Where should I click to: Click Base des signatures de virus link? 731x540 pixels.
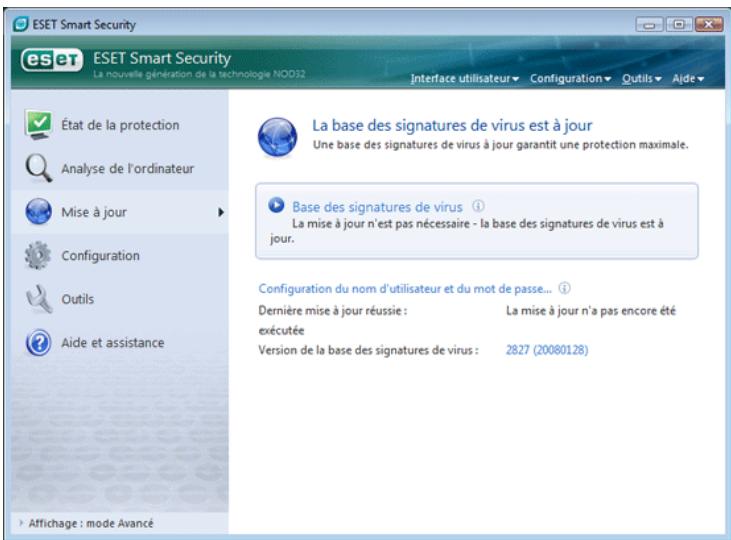tap(377, 207)
